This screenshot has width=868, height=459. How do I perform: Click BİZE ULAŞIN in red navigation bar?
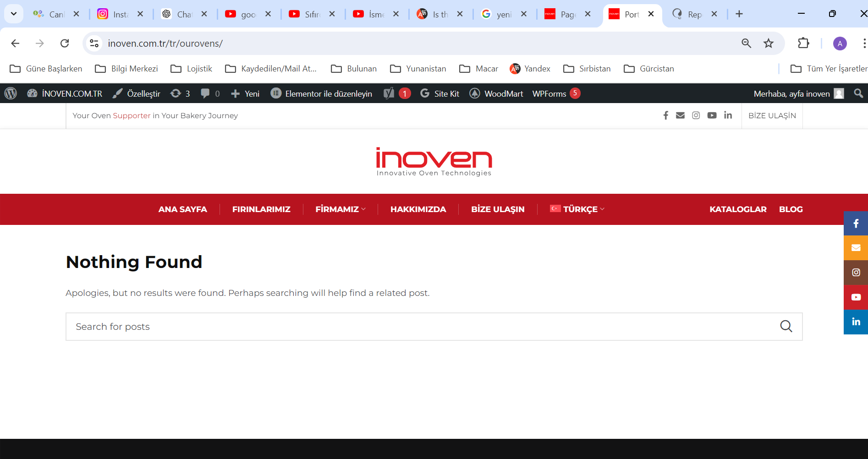click(x=498, y=209)
